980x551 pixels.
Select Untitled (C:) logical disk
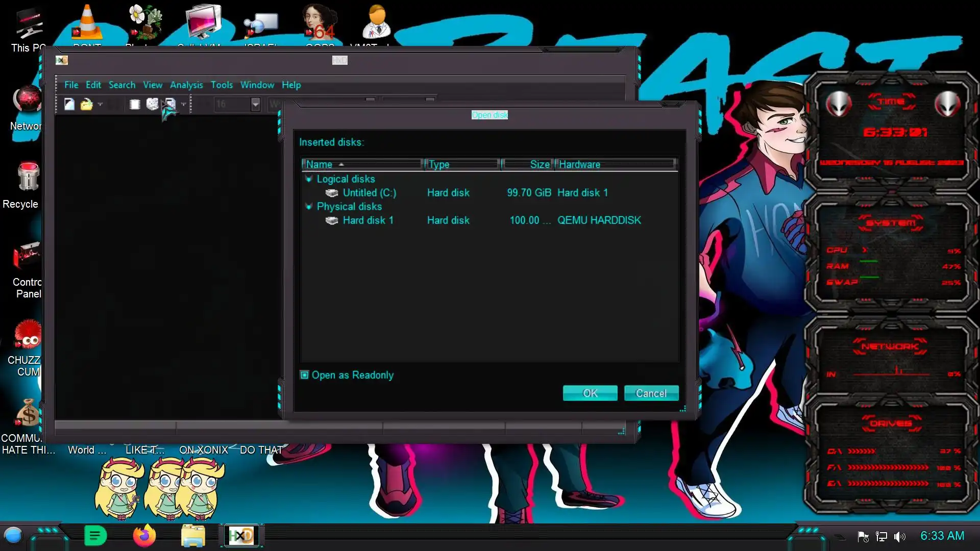[x=369, y=193]
